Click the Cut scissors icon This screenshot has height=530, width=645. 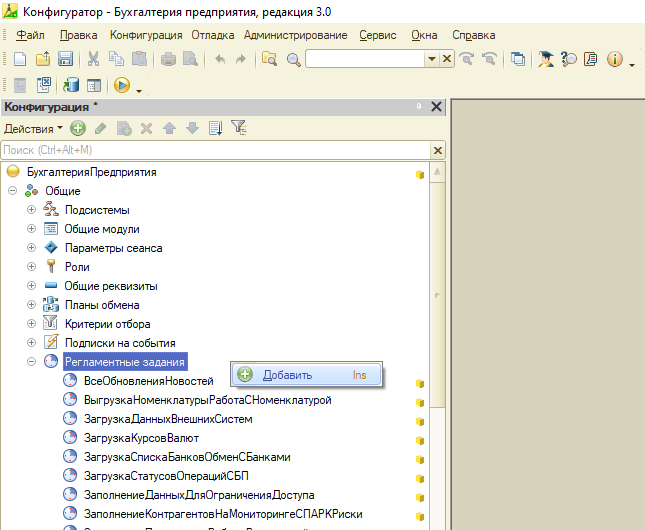click(94, 59)
